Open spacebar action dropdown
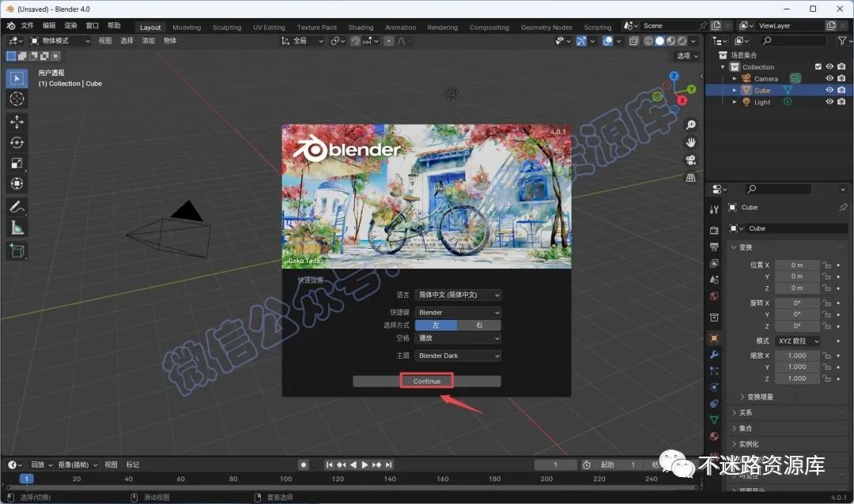Image resolution: width=854 pixels, height=504 pixels. (x=458, y=338)
